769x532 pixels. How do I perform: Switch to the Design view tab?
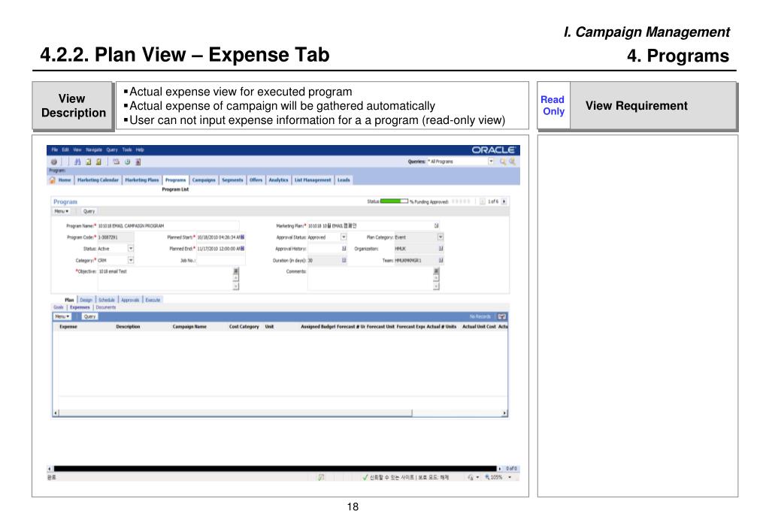coord(86,300)
